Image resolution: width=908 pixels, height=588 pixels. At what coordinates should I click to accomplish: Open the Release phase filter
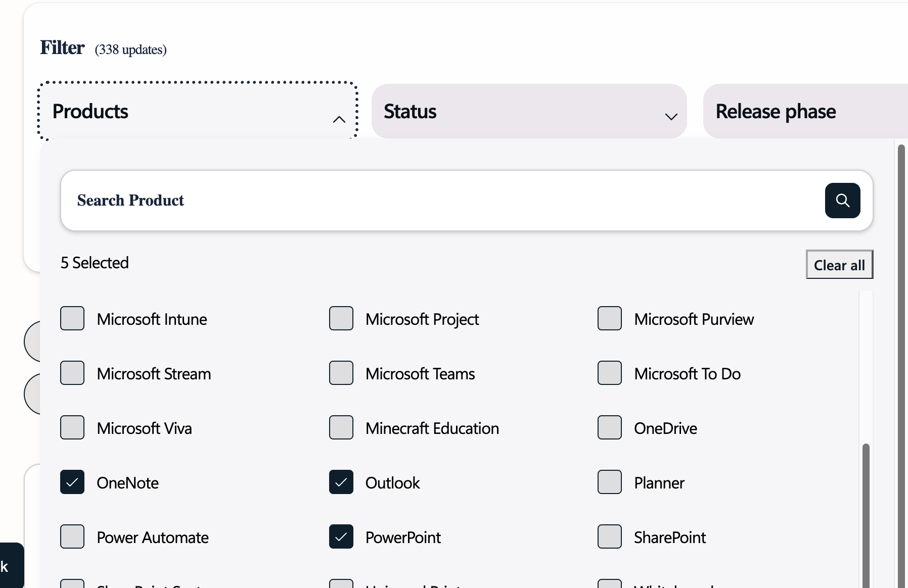click(x=805, y=111)
